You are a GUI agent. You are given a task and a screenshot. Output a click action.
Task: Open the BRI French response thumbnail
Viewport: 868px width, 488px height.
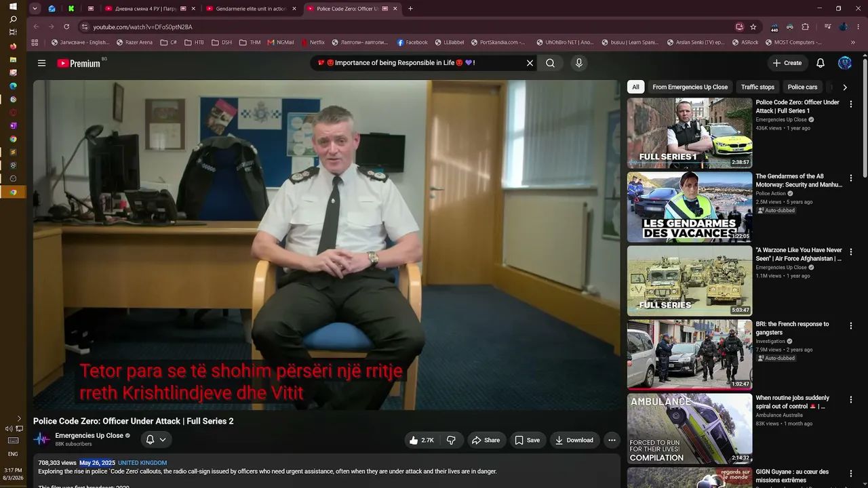tap(690, 354)
